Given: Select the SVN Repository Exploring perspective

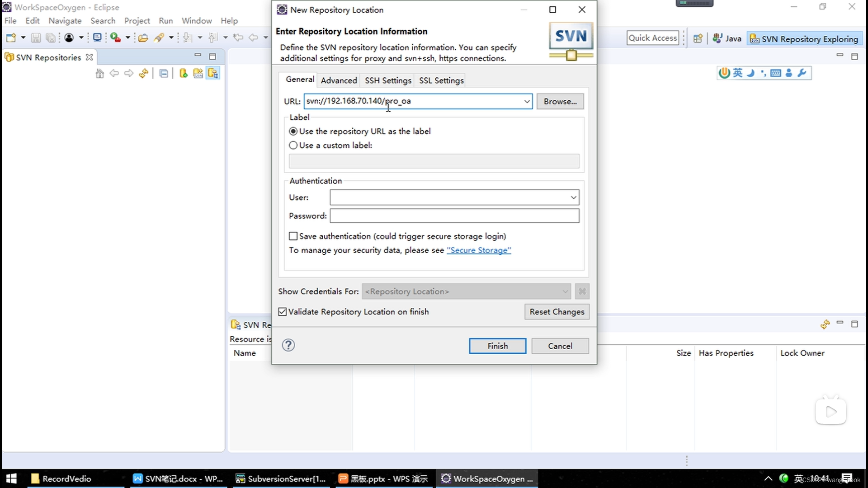Looking at the screenshot, I should pyautogui.click(x=804, y=39).
